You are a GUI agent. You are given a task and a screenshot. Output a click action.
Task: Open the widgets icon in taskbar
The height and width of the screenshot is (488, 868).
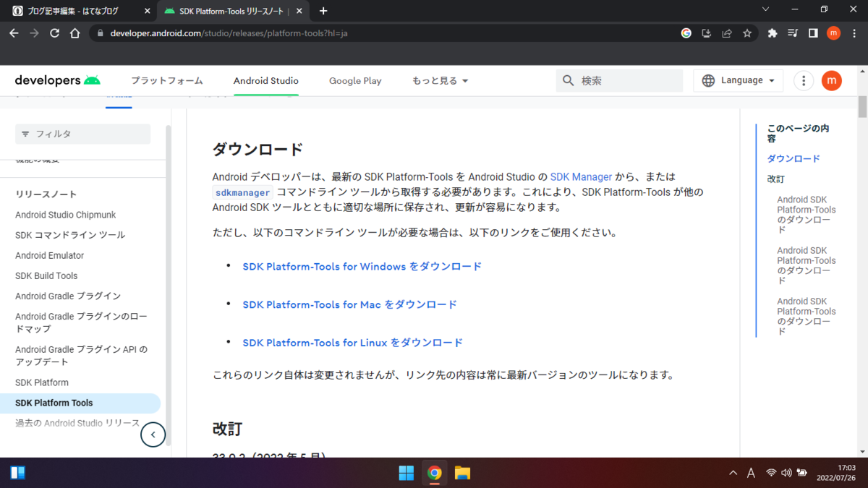(18, 473)
